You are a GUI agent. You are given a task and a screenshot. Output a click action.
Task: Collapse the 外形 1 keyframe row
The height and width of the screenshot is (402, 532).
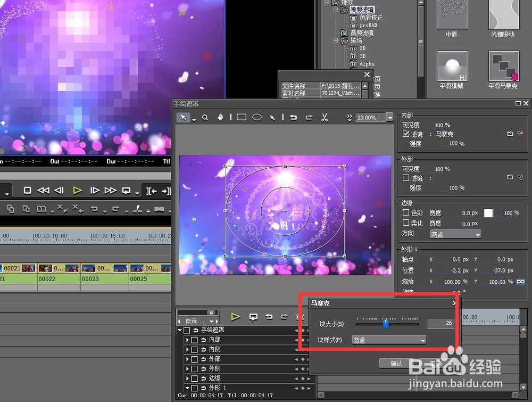tap(187, 388)
